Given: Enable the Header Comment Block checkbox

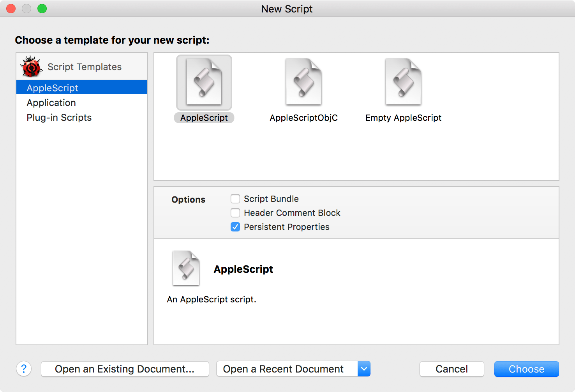Looking at the screenshot, I should (235, 213).
